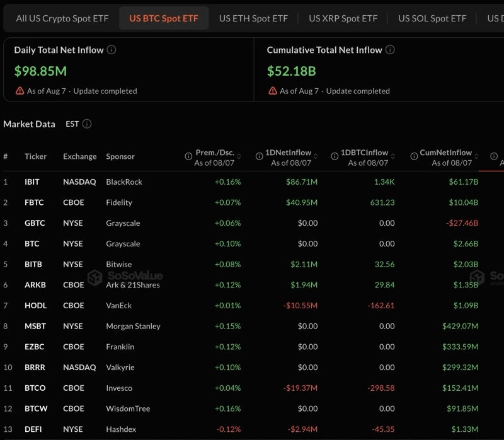This screenshot has height=440, width=504.
Task: Sort table by 1DNetInflow arrows
Action: click(316, 156)
